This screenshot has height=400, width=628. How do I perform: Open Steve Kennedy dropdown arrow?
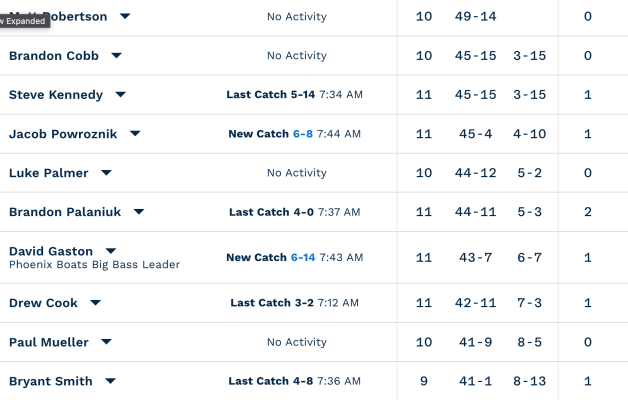[120, 95]
